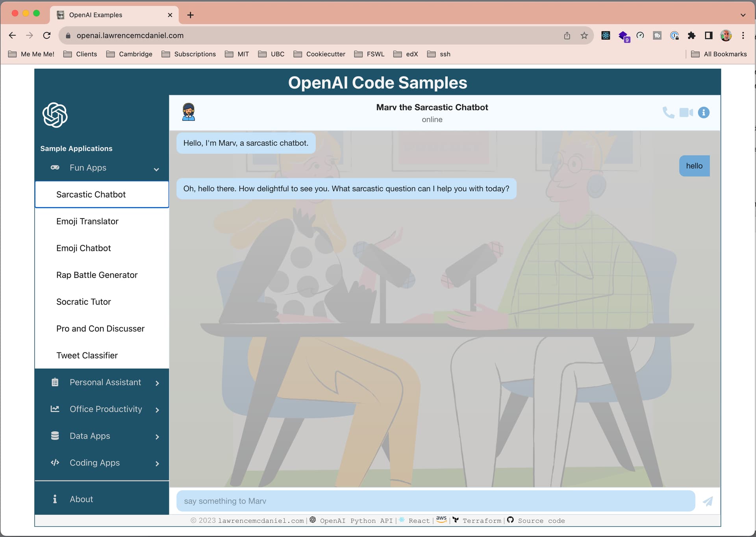Open the UBC bookmarks folder
This screenshot has width=756, height=537.
(x=271, y=54)
